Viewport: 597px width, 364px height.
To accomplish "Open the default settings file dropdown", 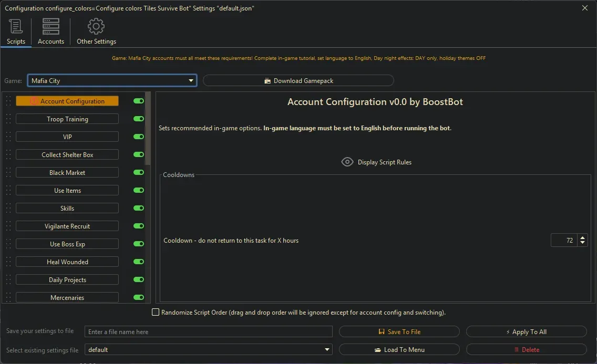I will [x=327, y=349].
